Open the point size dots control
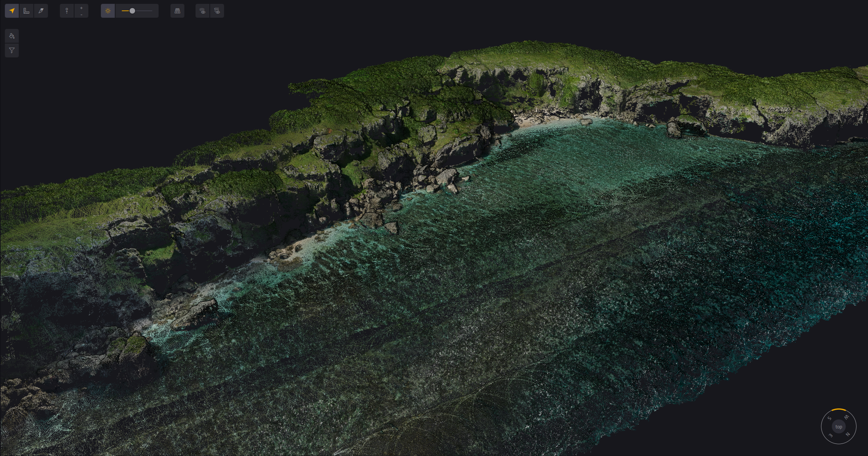Image resolution: width=868 pixels, height=456 pixels. coord(67,11)
